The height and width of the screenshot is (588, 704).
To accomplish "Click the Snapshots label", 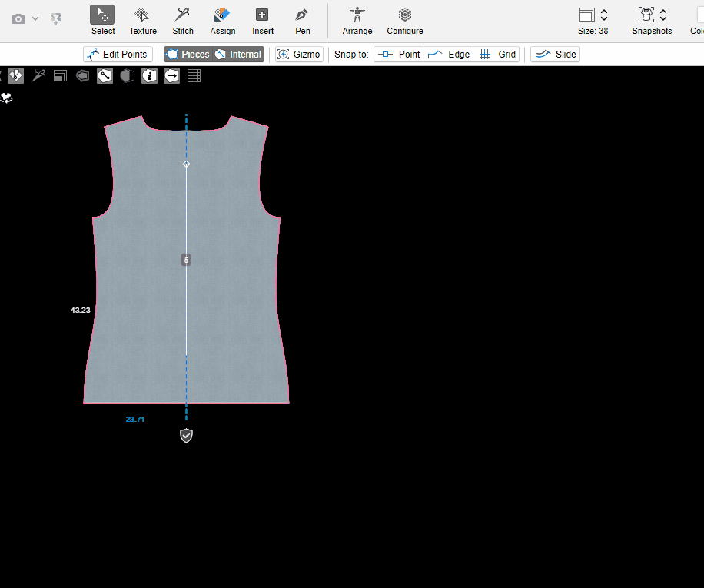I will (x=652, y=31).
